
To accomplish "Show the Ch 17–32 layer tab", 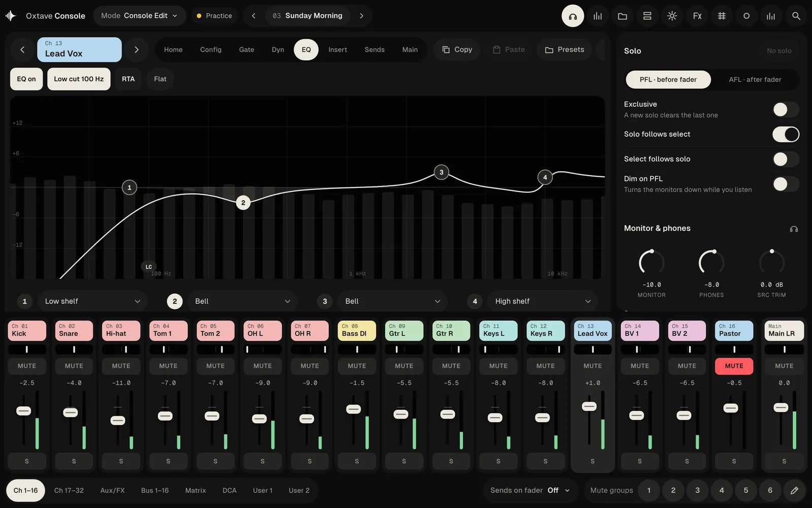I will pos(69,490).
